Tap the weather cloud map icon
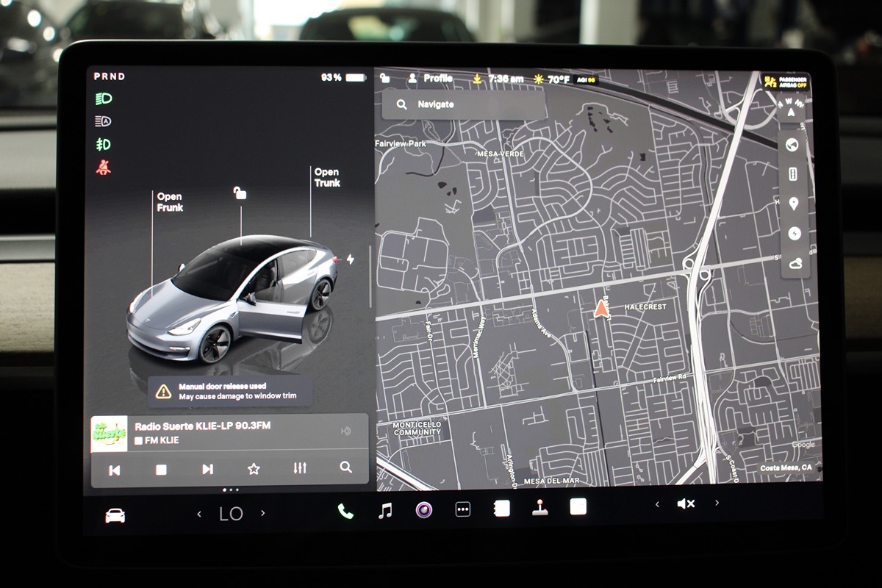The width and height of the screenshot is (882, 588). click(794, 262)
